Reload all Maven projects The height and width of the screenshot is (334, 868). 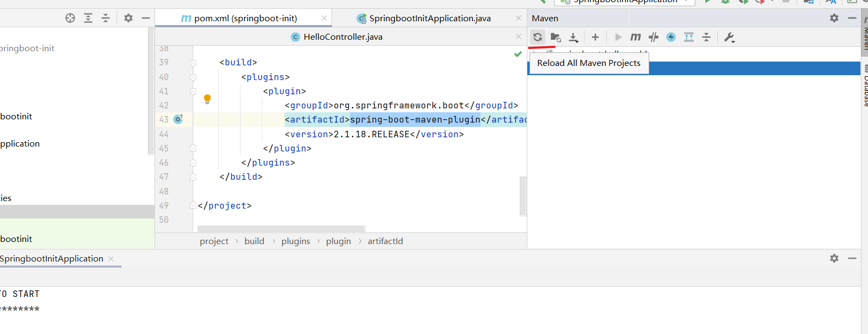[537, 37]
